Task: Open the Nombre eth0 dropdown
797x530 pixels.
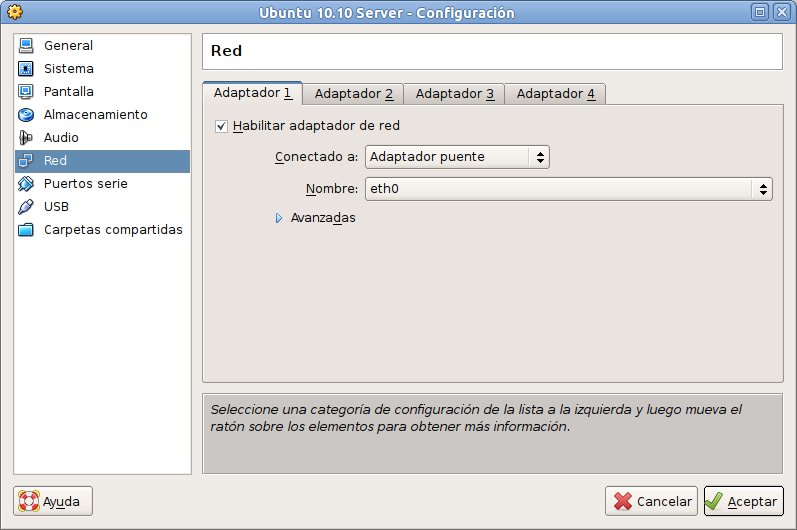Action: click(569, 189)
